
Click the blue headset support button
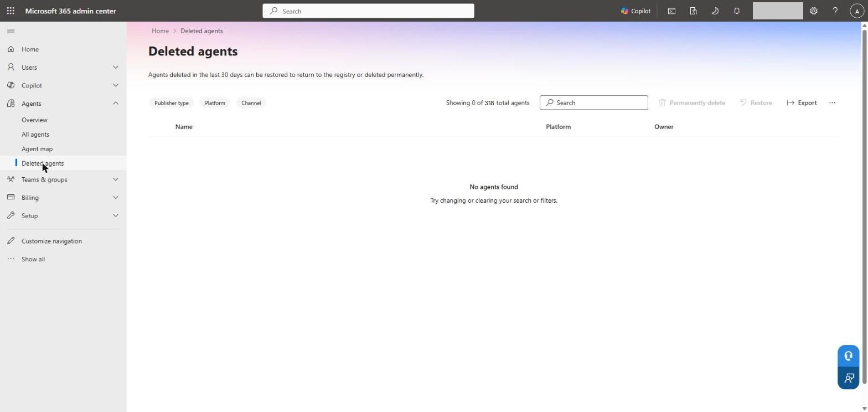(x=848, y=356)
